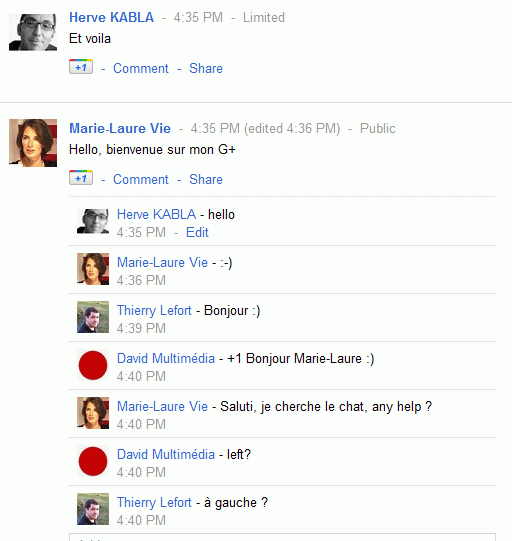Click Herve KABLA's small avatar on 'hello' comment
Image resolution: width=512 pixels, height=541 pixels.
[x=93, y=222]
